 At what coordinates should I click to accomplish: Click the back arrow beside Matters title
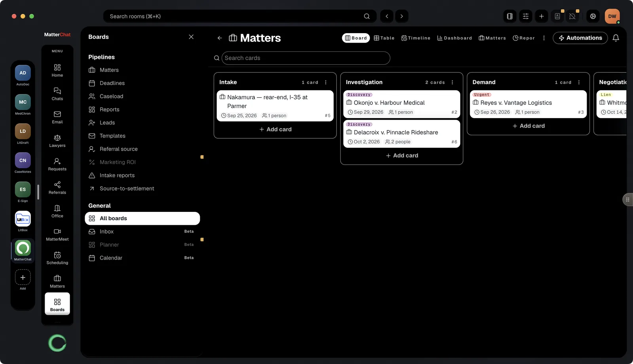[220, 38]
